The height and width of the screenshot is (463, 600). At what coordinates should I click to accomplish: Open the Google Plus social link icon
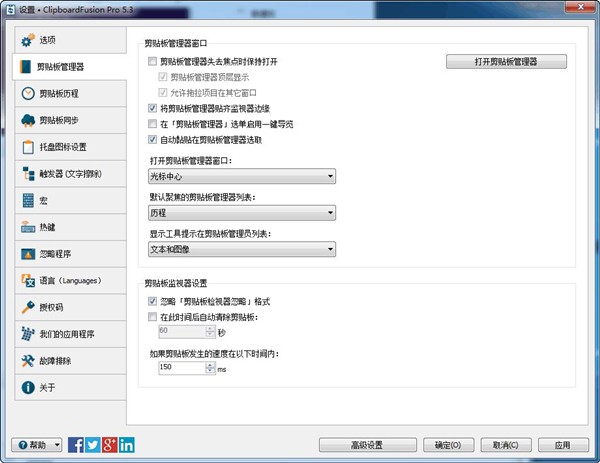coord(109,445)
